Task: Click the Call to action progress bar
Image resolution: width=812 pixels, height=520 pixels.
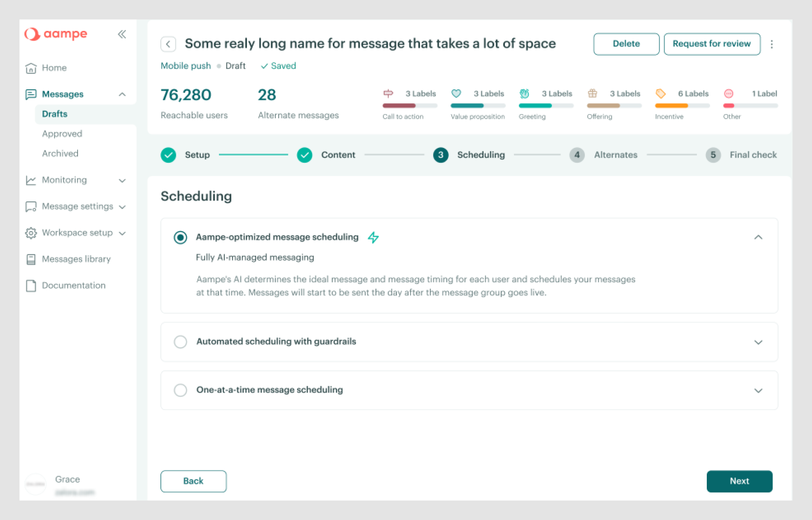Action: 410,106
